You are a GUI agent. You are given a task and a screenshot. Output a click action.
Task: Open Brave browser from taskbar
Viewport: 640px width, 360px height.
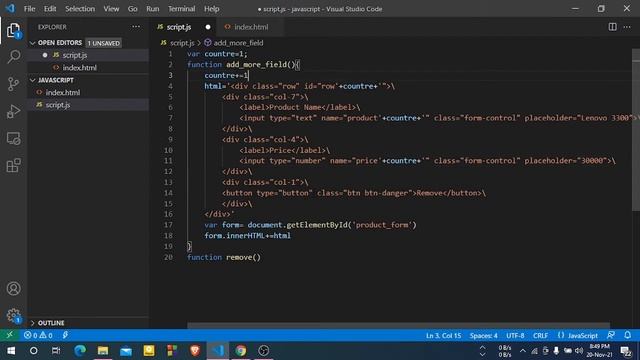[x=195, y=351]
